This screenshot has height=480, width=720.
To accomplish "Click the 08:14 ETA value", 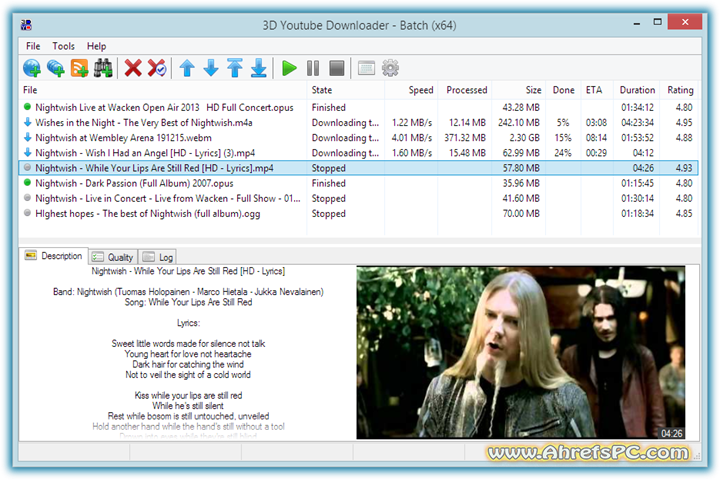I will tap(596, 138).
